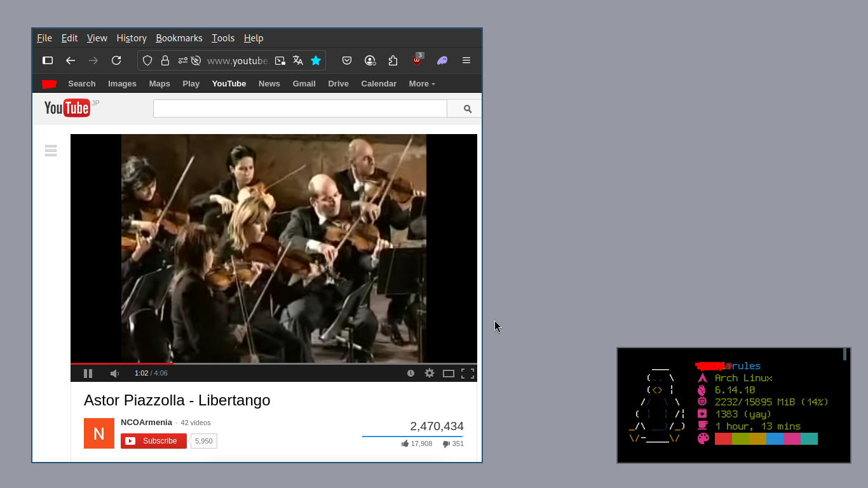Click the terminal window scrollbar
The height and width of the screenshot is (488, 868).
[845, 355]
